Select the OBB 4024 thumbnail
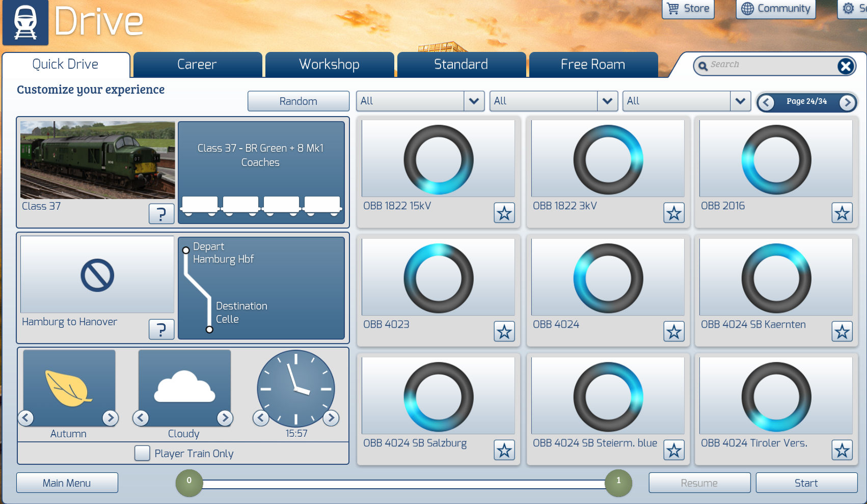The width and height of the screenshot is (867, 504). (608, 277)
